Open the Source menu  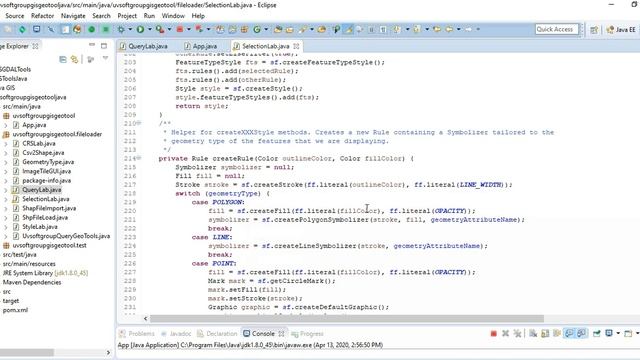coord(15,16)
